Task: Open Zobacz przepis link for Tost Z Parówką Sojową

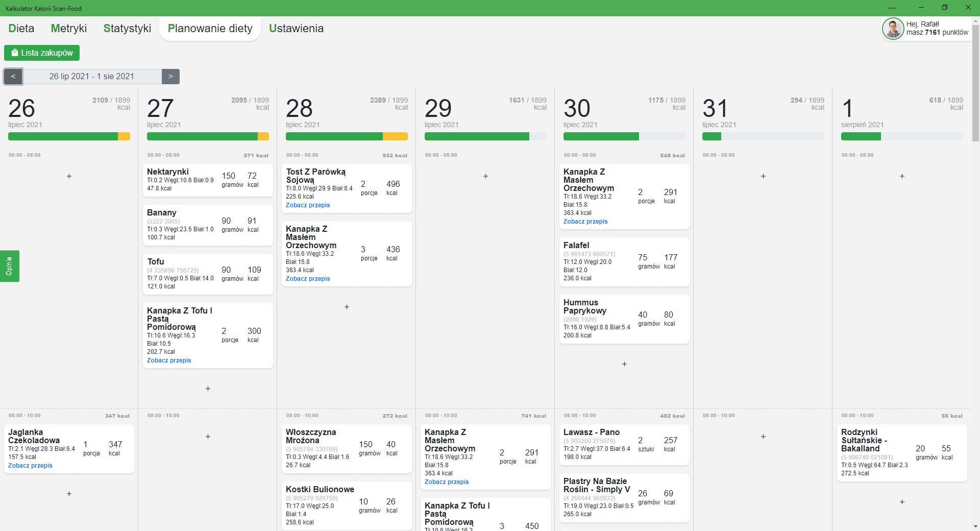Action: [x=308, y=205]
